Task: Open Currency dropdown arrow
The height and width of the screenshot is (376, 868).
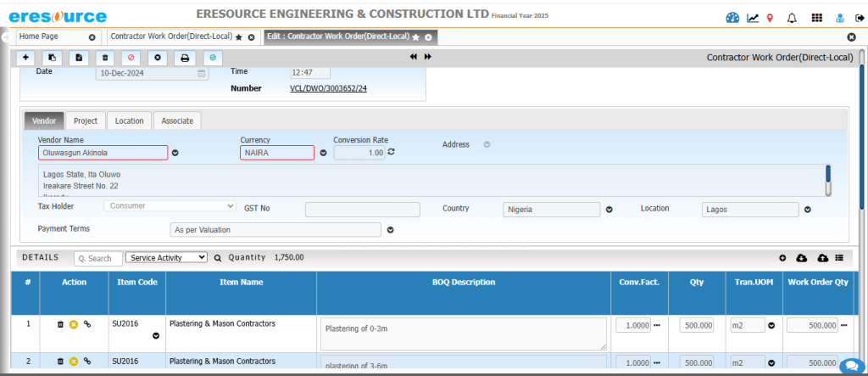Action: (x=324, y=153)
